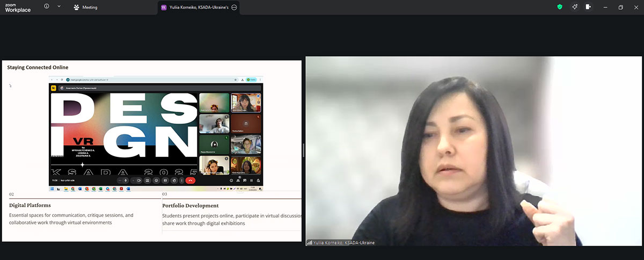This screenshot has height=260, width=644.
Task: Expand the chevron dropdown beside the info icon
Action: click(x=58, y=6)
